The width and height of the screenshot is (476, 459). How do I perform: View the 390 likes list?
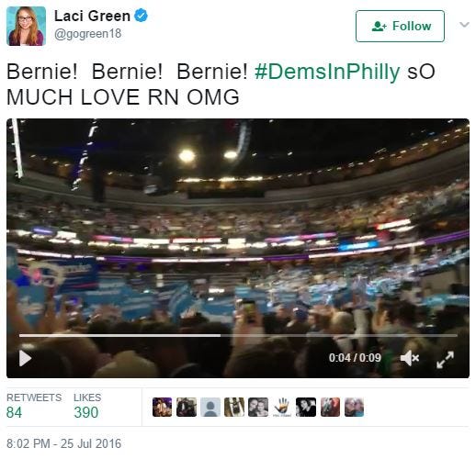pos(87,406)
